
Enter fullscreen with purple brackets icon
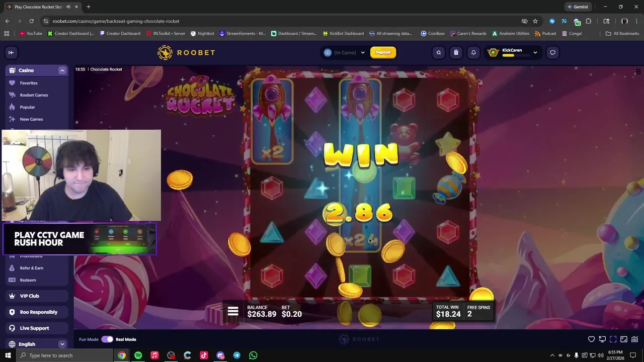(613, 339)
